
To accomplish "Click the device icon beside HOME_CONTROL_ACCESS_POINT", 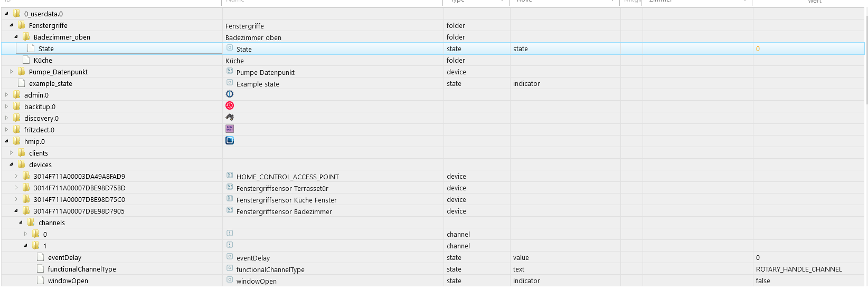I will coord(230,176).
